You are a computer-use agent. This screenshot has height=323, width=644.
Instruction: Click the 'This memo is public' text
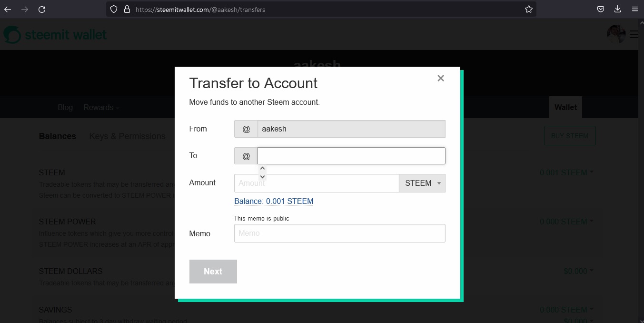(x=262, y=218)
